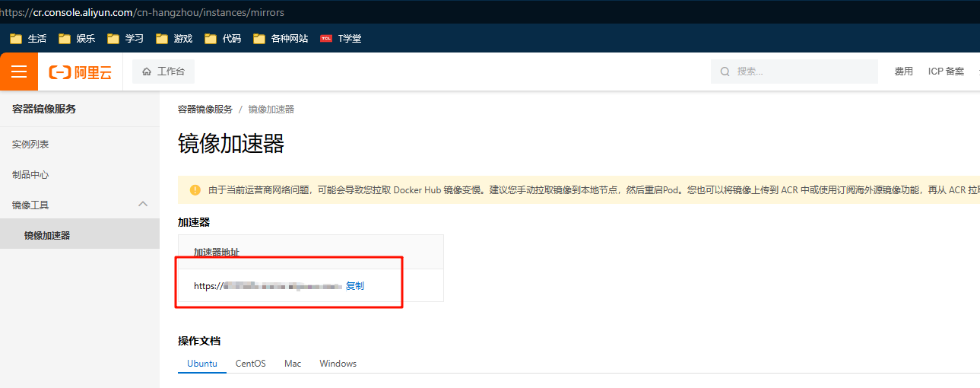This screenshot has width=980, height=388.
Task: Click the 加速器地址 column header
Action: point(217,252)
